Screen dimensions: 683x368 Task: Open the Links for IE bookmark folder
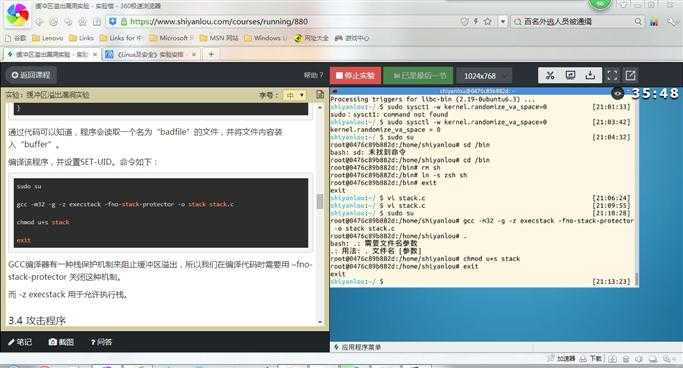(x=122, y=38)
